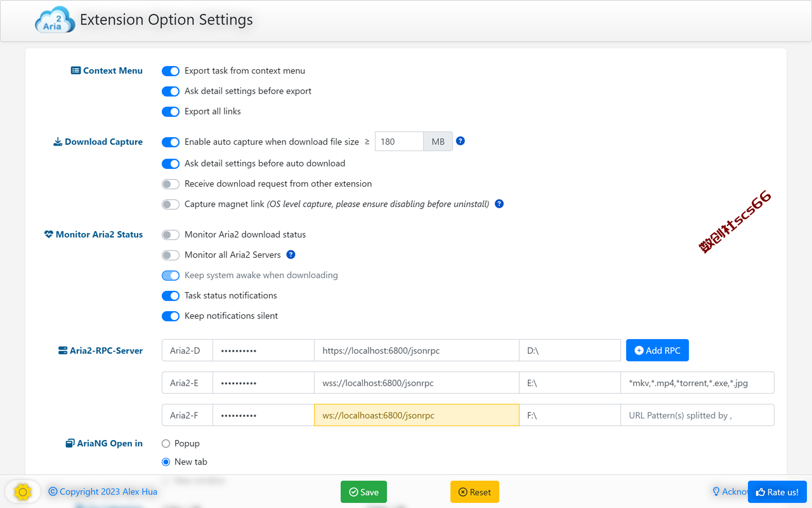Click the Monitor Aria2 Status section label
The height and width of the screenshot is (508, 812).
(x=99, y=234)
